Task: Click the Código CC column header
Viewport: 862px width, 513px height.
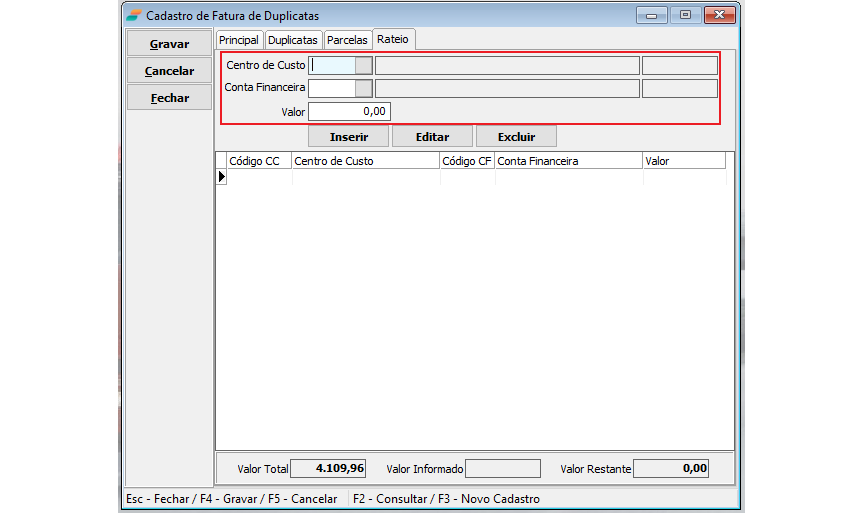Action: (258, 160)
